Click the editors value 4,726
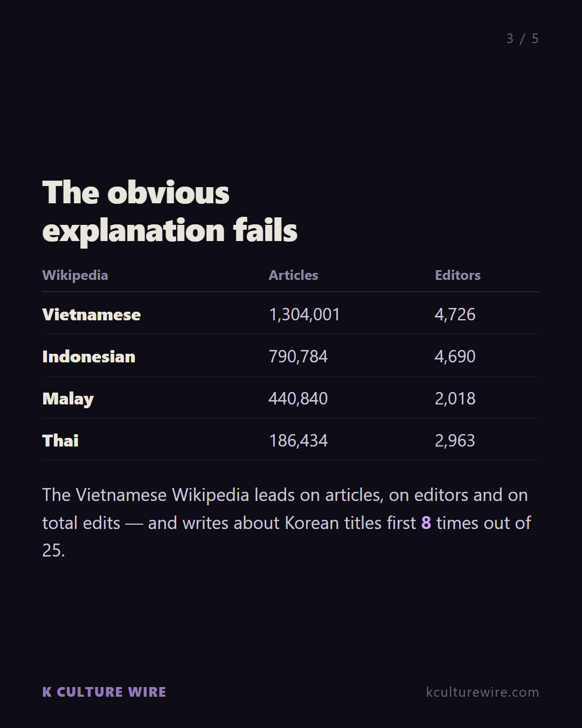The height and width of the screenshot is (728, 582). pyautogui.click(x=455, y=314)
